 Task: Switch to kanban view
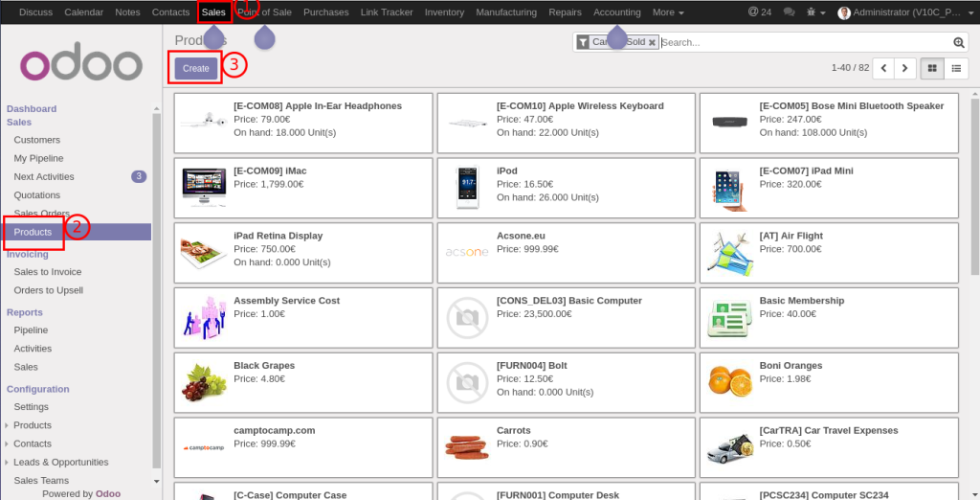point(932,68)
